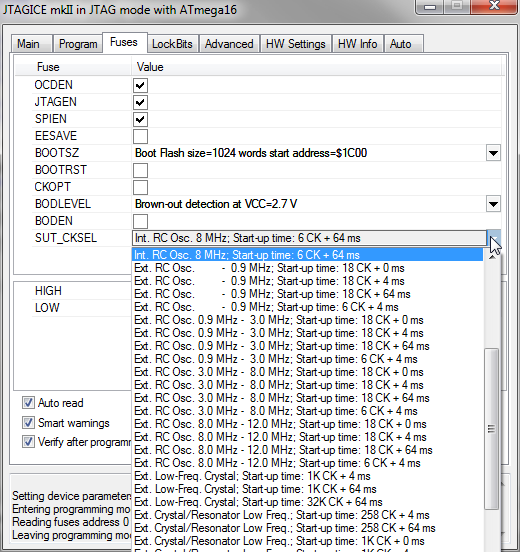Select the BODLEVEL value field
Viewport: 520px width, 552px height.
pos(309,204)
